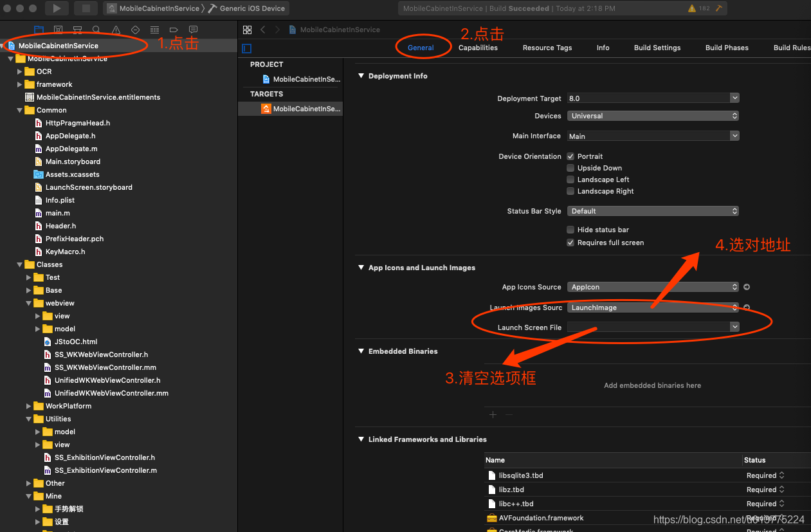Open Status Bar Style dropdown
This screenshot has height=532, width=811.
(653, 211)
